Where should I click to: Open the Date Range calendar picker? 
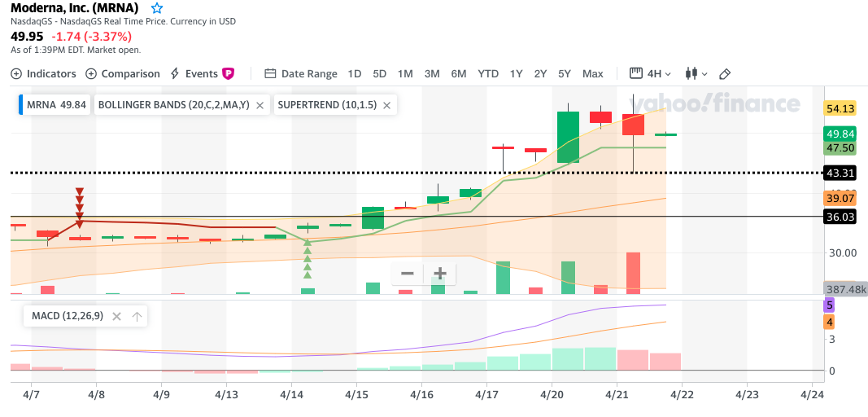301,73
